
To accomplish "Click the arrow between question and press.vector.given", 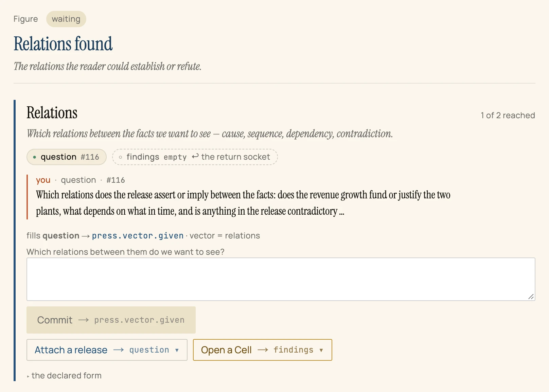I will tap(86, 236).
